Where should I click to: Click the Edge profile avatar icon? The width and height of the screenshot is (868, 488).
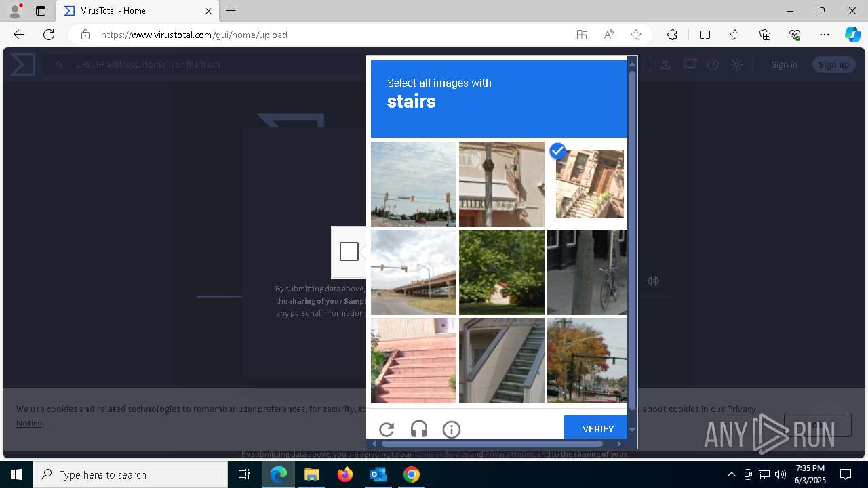15,11
